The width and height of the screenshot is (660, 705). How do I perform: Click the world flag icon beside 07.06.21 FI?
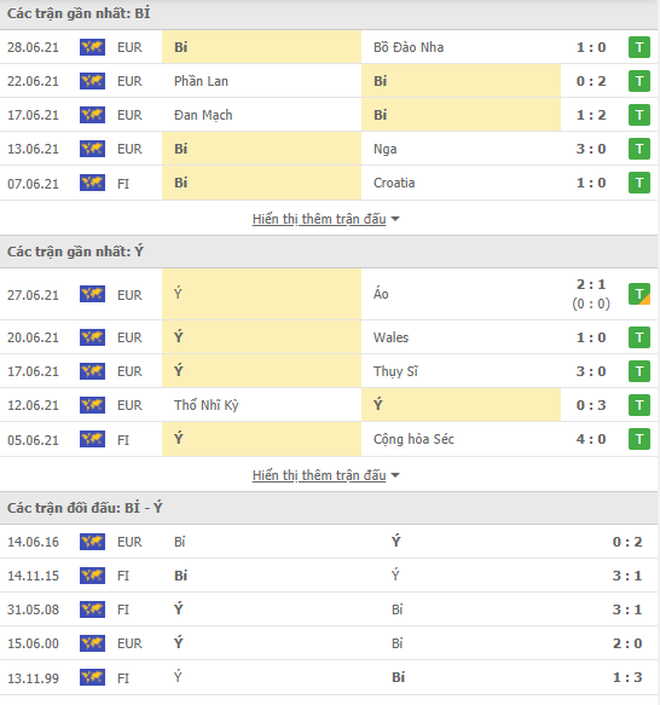[x=92, y=183]
